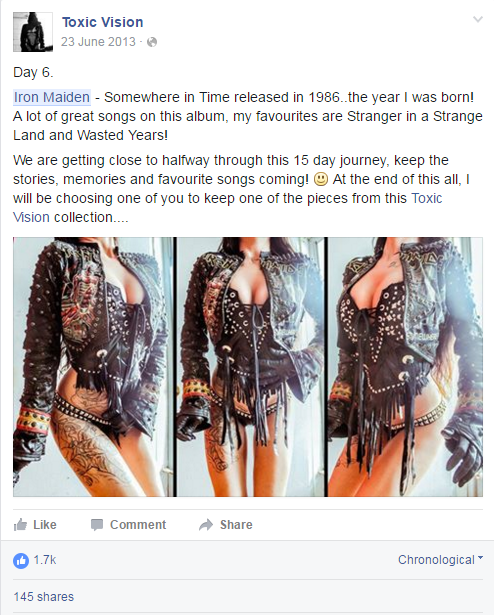Viewport: 494px width, 615px height.
Task: Click the Like thumbs-up icon
Action: 20,524
